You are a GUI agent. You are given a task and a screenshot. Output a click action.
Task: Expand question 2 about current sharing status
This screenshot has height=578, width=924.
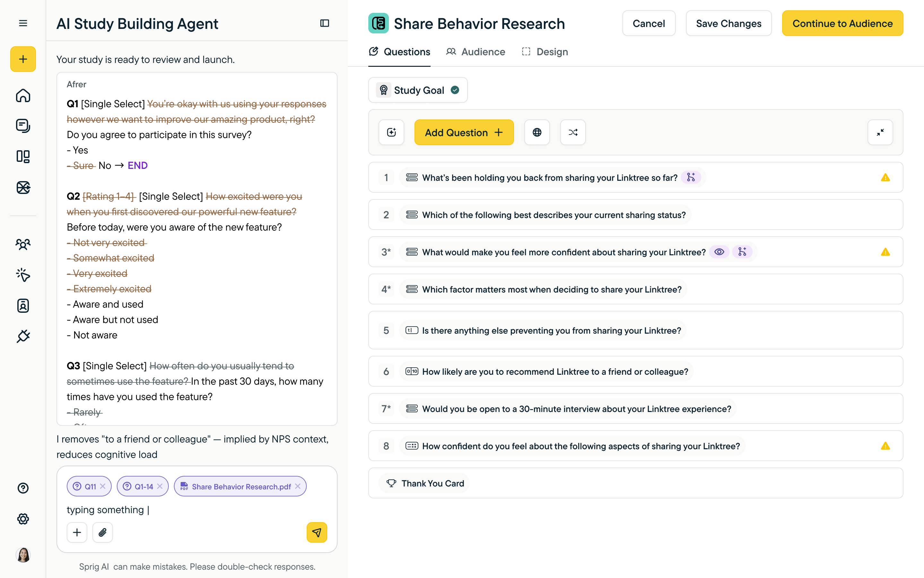(635, 215)
